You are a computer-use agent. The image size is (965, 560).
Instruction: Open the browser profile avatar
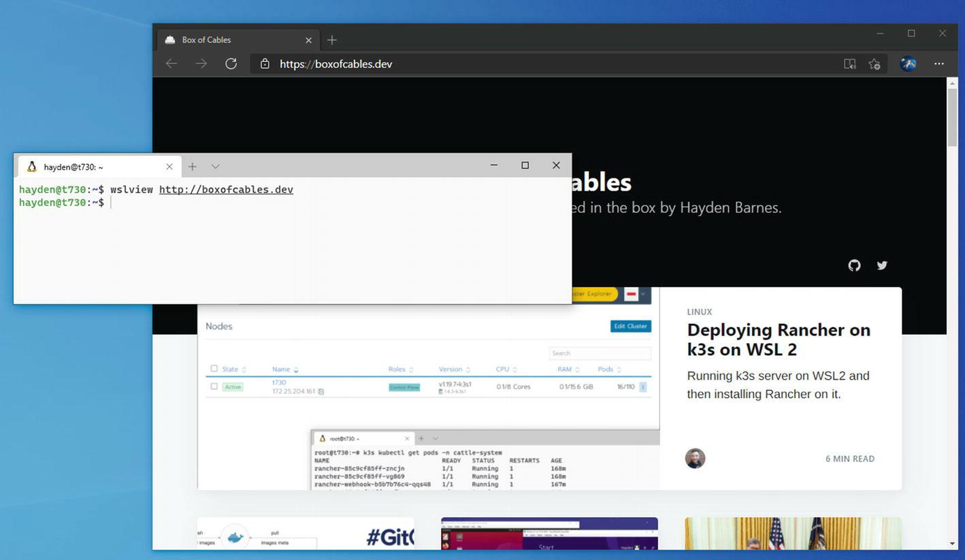(x=908, y=64)
